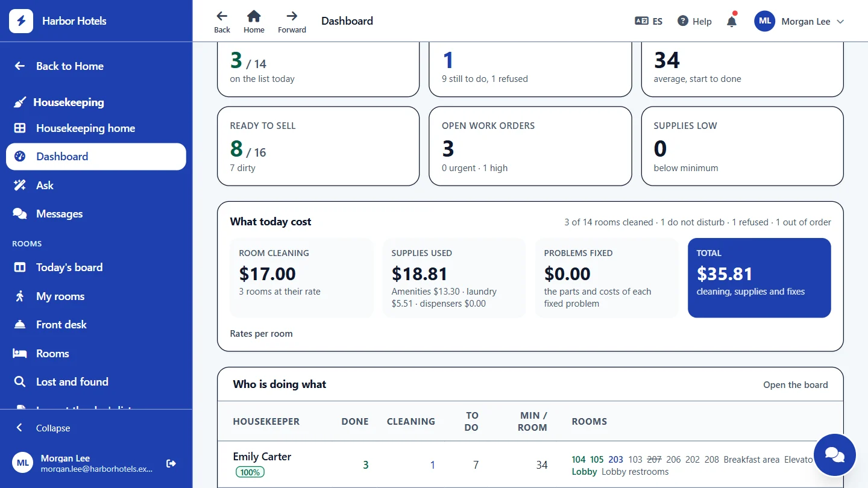Open Help from the top bar
The width and height of the screenshot is (868, 488).
pos(694,21)
